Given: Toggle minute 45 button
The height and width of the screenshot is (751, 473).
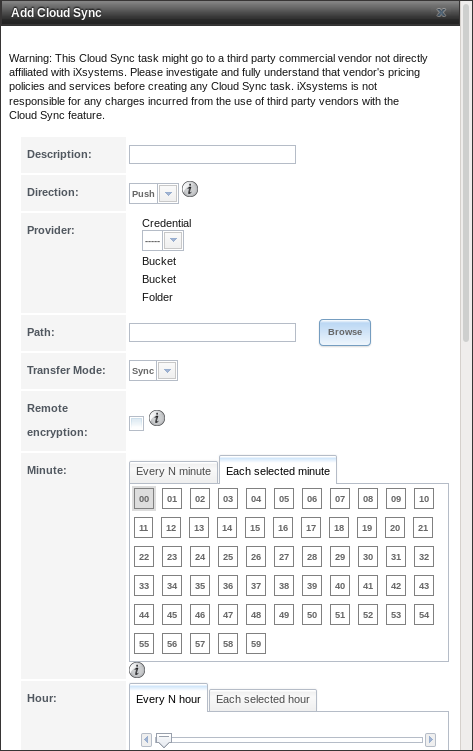Looking at the screenshot, I should click(x=172, y=614).
